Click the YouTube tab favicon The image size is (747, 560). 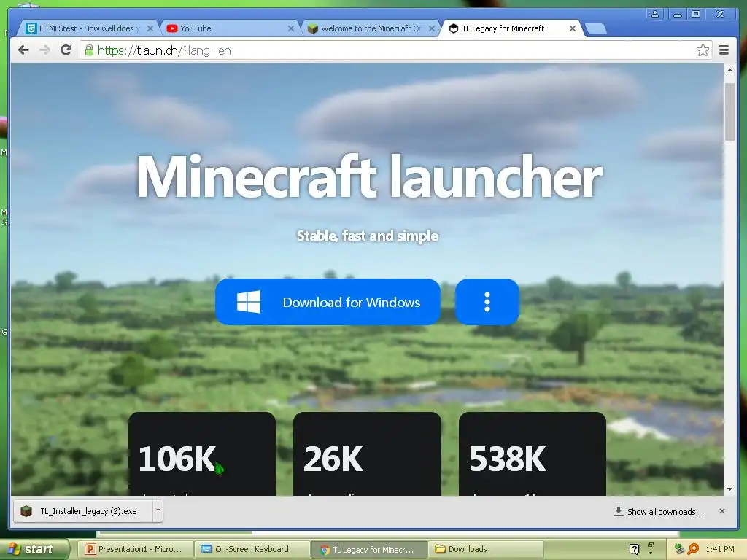(172, 28)
